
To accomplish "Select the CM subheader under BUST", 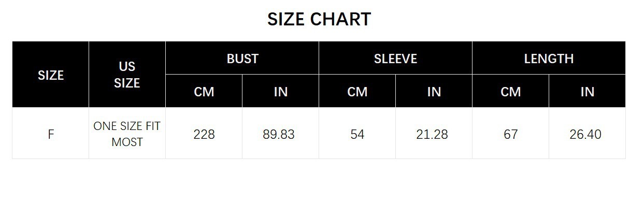I will click(x=204, y=91).
